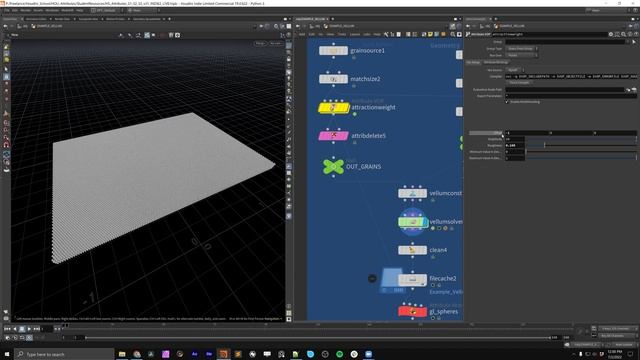The width and height of the screenshot is (640, 360).
Task: Open the Run Over dropdown
Action: 522,55
